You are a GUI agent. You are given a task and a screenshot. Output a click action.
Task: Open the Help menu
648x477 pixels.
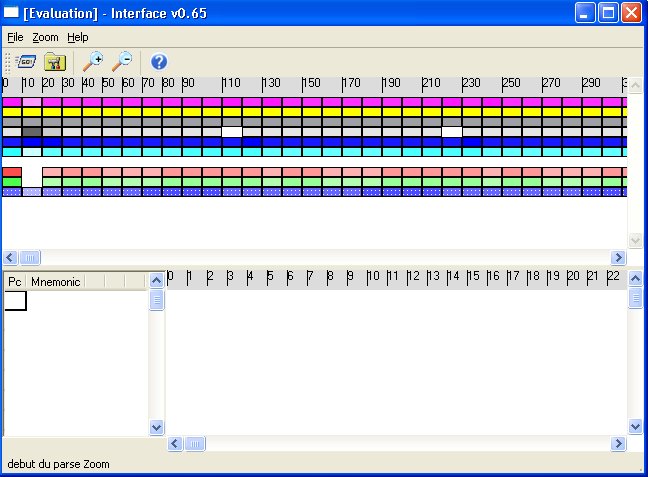[x=78, y=38]
